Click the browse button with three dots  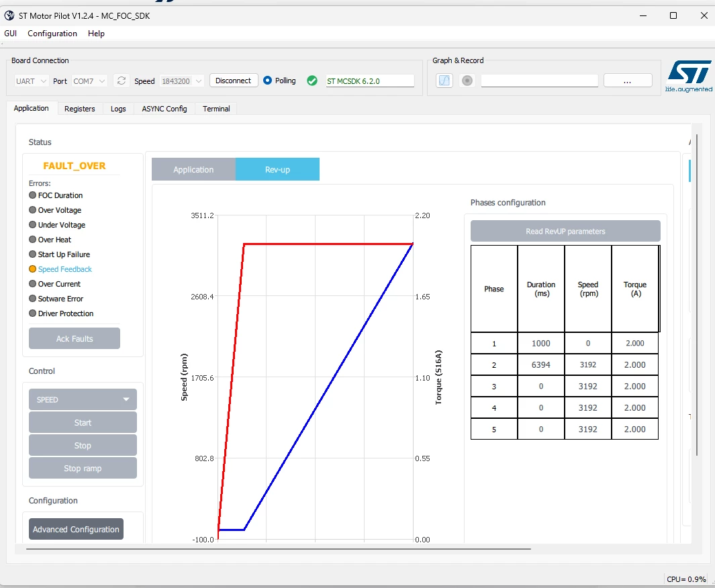[628, 81]
